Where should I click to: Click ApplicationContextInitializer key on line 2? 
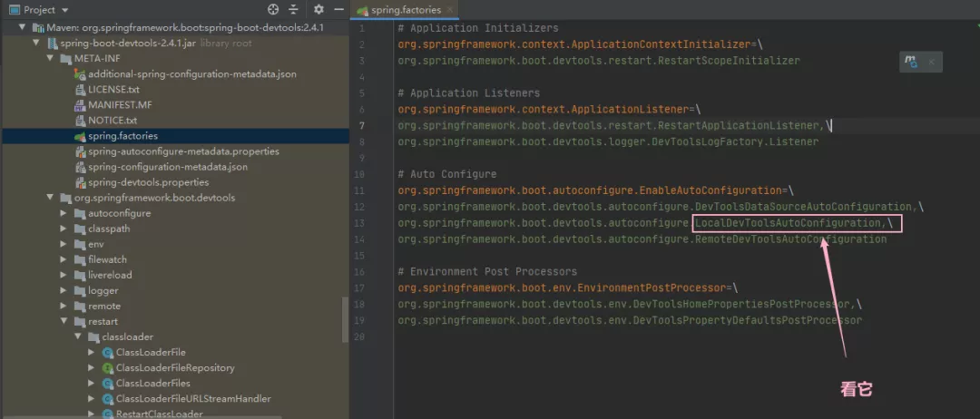coord(661,44)
